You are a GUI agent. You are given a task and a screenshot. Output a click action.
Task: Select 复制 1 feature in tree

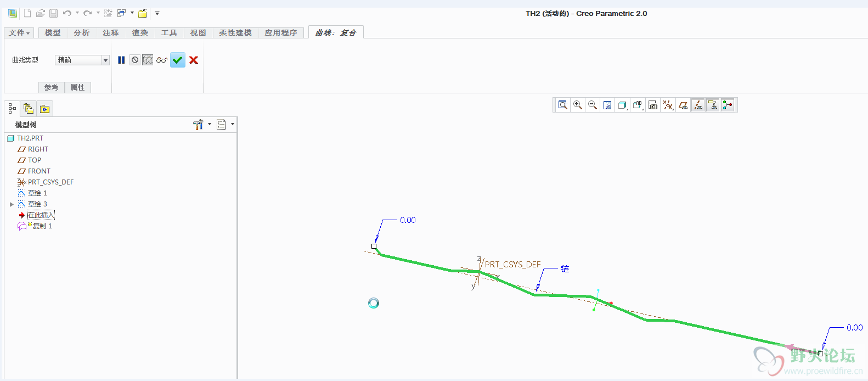pyautogui.click(x=35, y=226)
